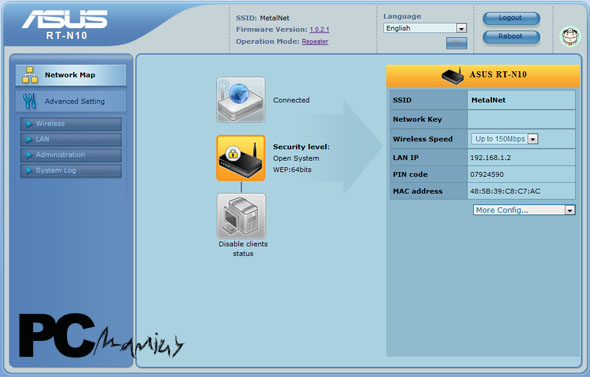Click the Internet connection globe router icon

tap(241, 100)
